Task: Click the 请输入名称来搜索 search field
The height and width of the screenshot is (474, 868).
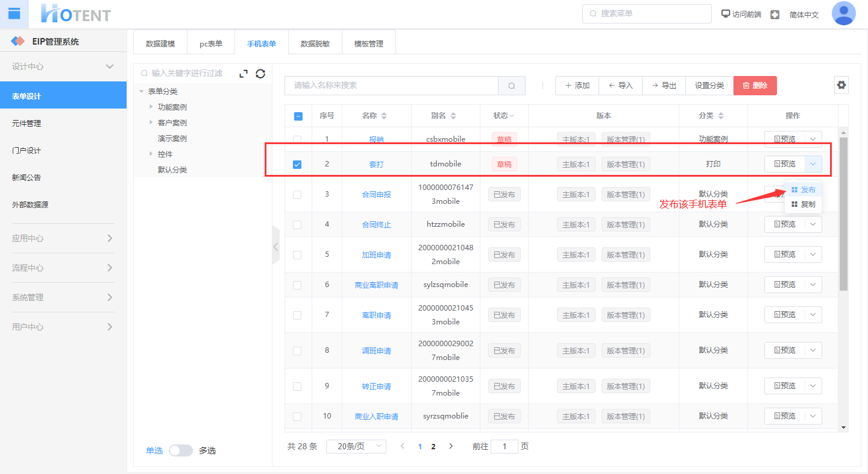Action: click(392, 86)
